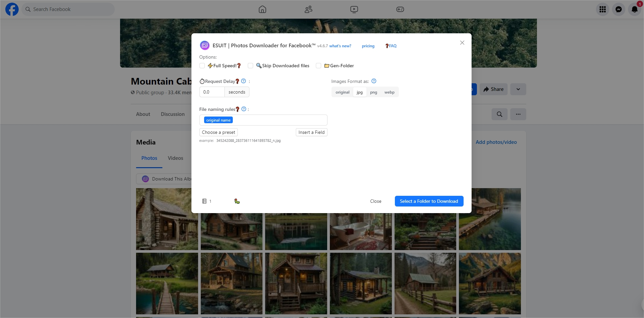Select the webp image format
644x318 pixels.
[389, 92]
